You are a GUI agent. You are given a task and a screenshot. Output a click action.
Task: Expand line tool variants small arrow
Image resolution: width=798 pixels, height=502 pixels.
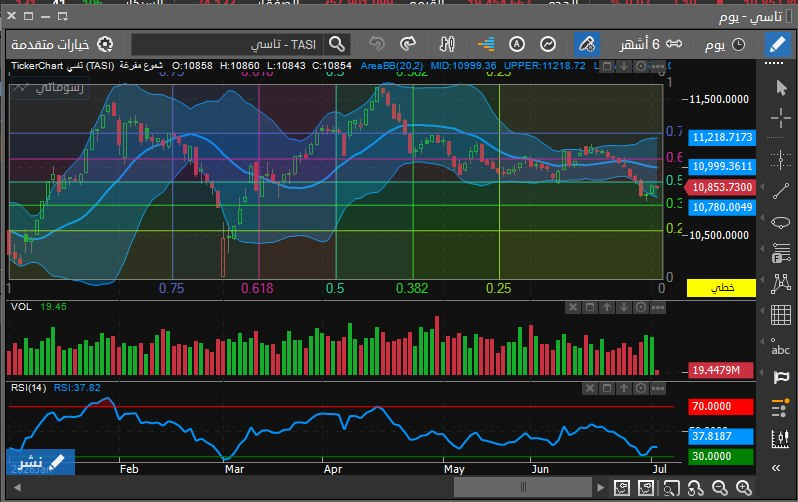click(762, 187)
